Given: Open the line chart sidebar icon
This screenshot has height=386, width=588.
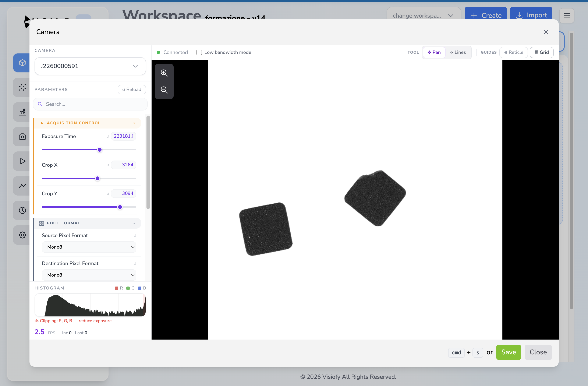Looking at the screenshot, I should [22, 186].
